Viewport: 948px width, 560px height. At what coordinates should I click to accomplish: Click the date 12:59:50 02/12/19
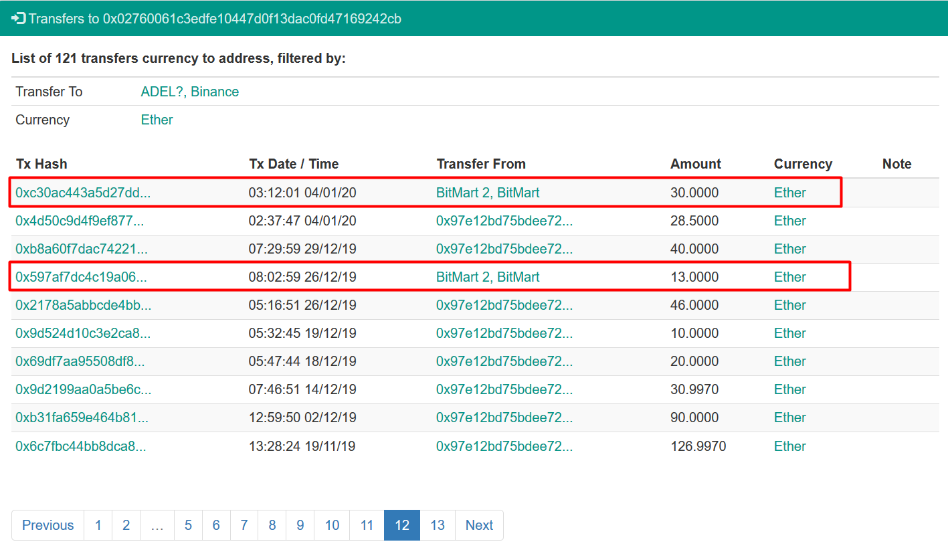click(302, 417)
